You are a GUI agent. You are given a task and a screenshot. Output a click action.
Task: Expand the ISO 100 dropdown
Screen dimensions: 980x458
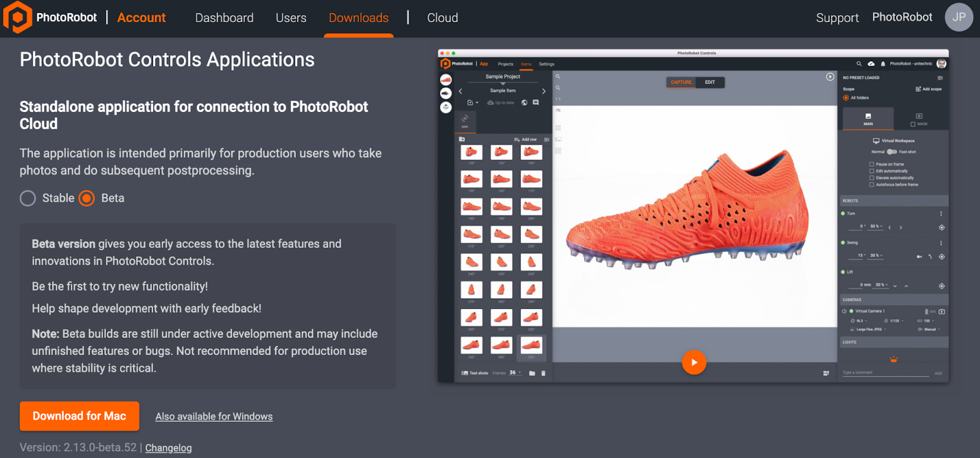(x=927, y=321)
